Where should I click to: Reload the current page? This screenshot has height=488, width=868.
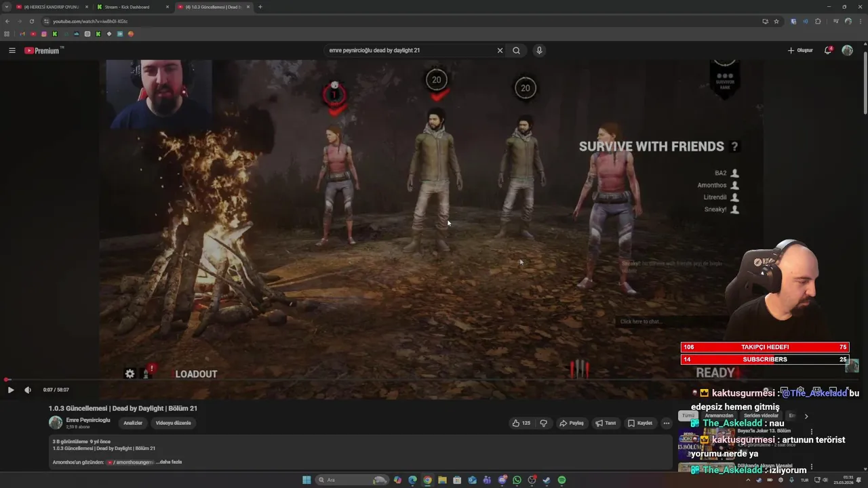point(32,21)
